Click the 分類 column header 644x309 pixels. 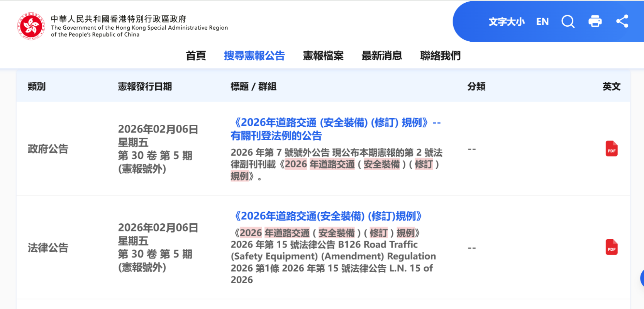476,87
